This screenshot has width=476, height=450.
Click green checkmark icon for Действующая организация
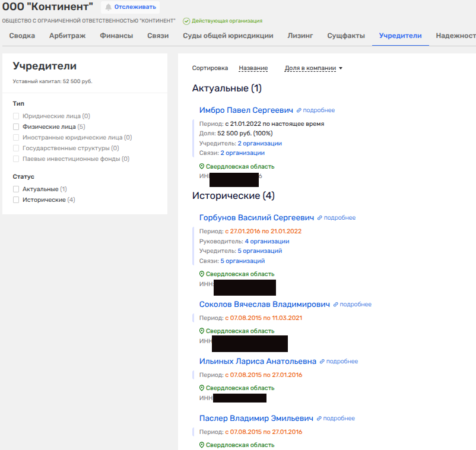point(186,21)
